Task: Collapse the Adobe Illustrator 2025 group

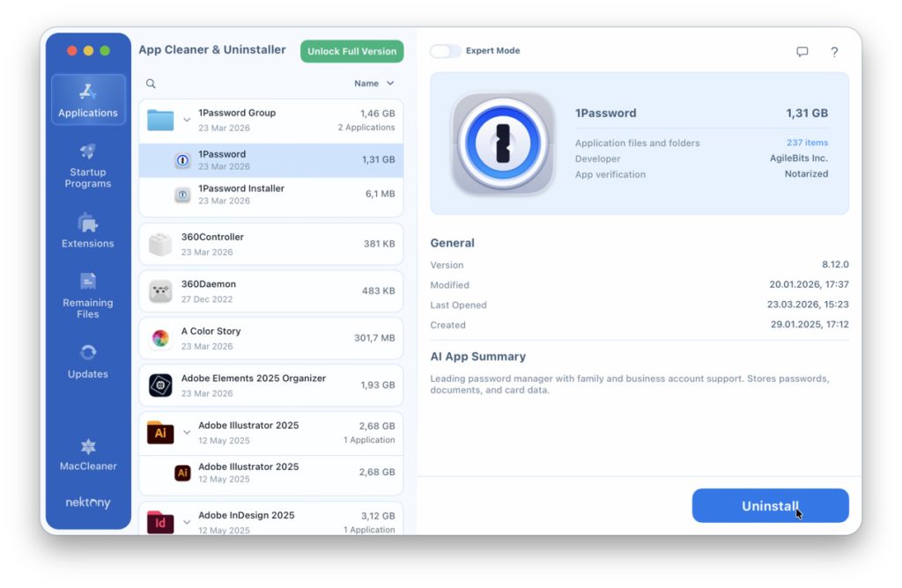Action: click(x=187, y=432)
